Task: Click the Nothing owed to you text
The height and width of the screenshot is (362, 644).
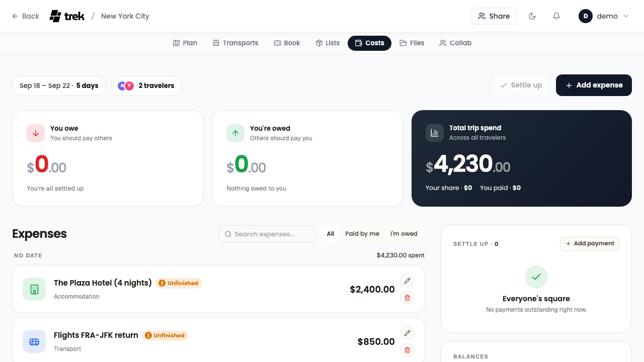Action: click(x=256, y=189)
